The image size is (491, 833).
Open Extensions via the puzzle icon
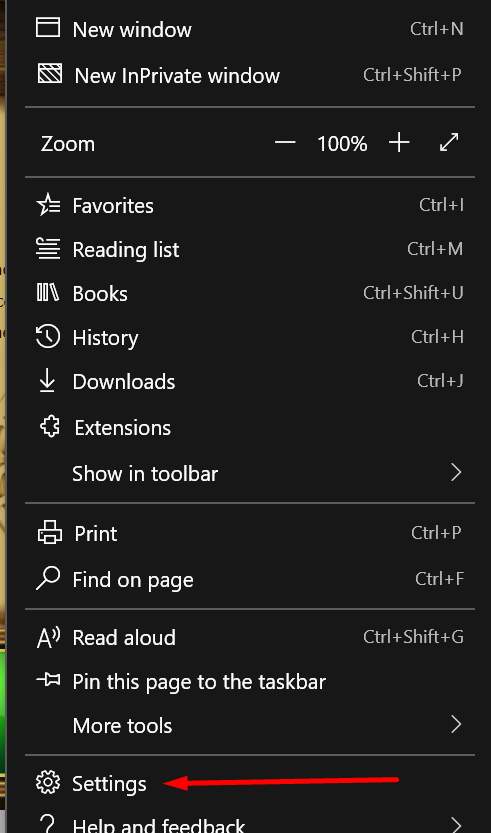(50, 427)
